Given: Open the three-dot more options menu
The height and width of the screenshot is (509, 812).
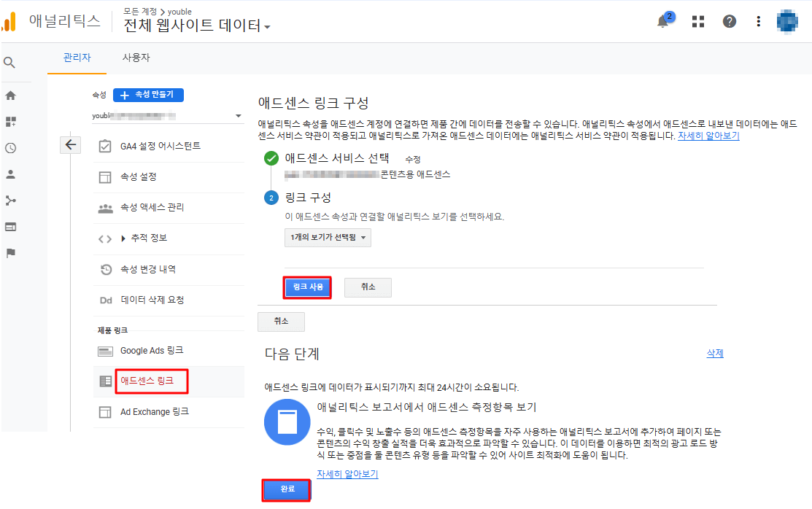Looking at the screenshot, I should coord(758,21).
